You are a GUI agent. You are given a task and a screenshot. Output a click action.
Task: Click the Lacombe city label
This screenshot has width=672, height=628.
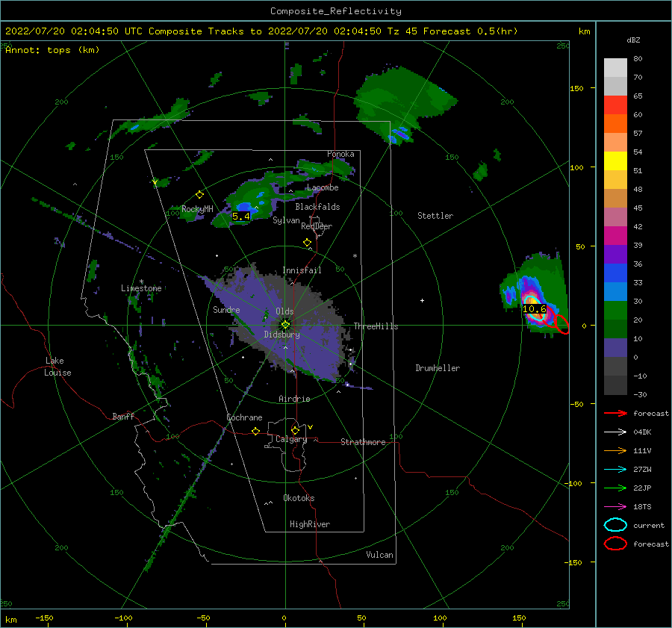[323, 187]
